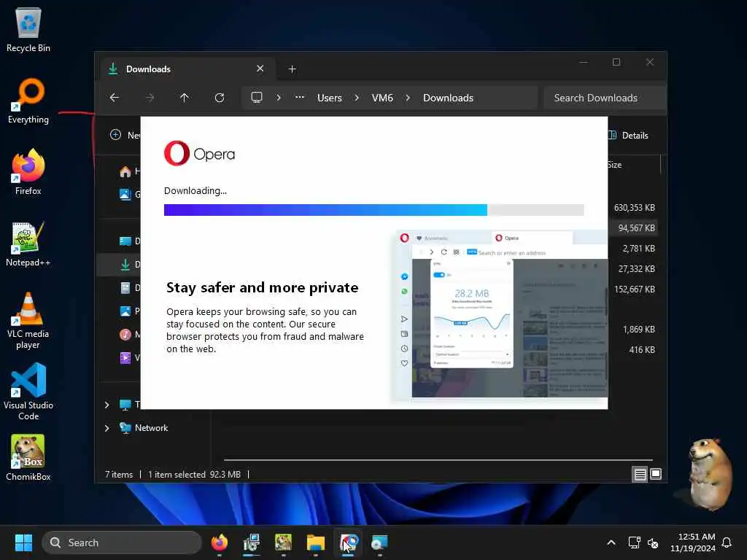747x560 pixels.
Task: Click the Gallery icon in navigation pane
Action: 125,194
